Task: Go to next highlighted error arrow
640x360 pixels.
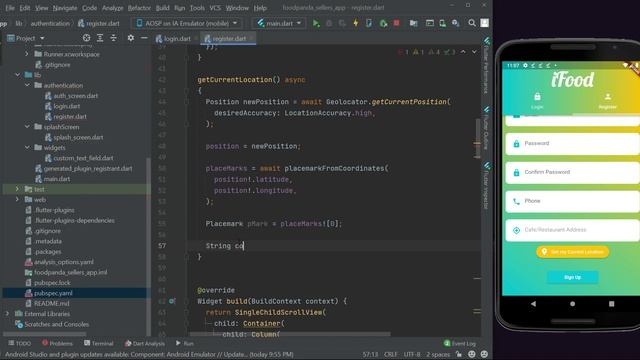Action: point(474,52)
